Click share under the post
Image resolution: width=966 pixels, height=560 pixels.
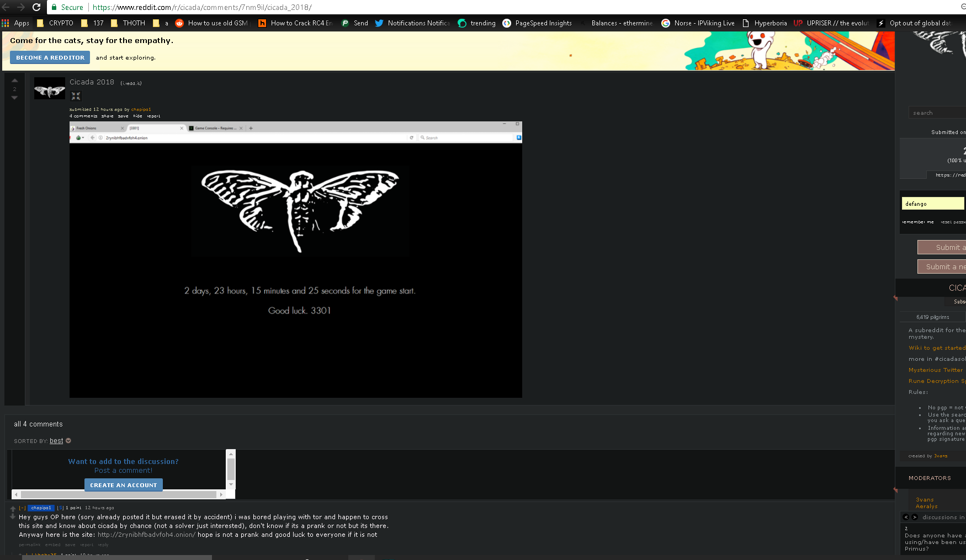click(107, 116)
